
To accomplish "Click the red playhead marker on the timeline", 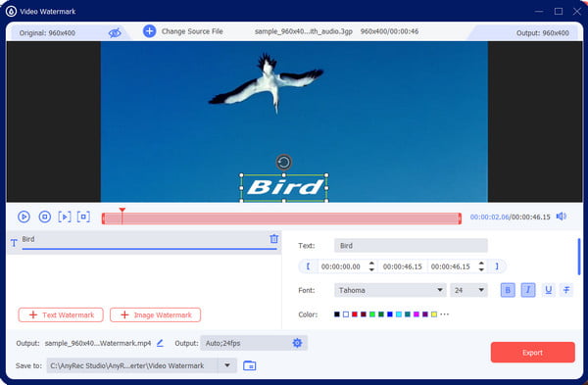I will coord(122,211).
